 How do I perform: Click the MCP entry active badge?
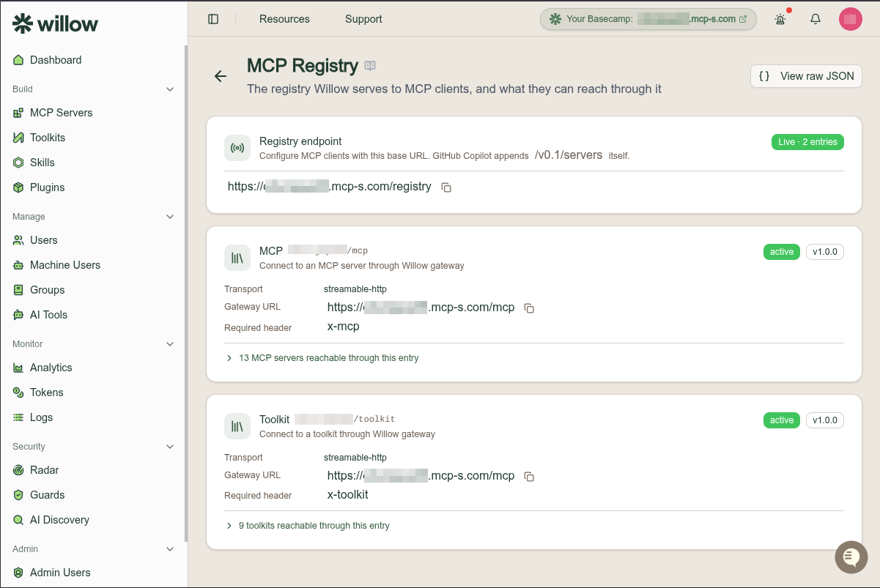[x=781, y=252]
